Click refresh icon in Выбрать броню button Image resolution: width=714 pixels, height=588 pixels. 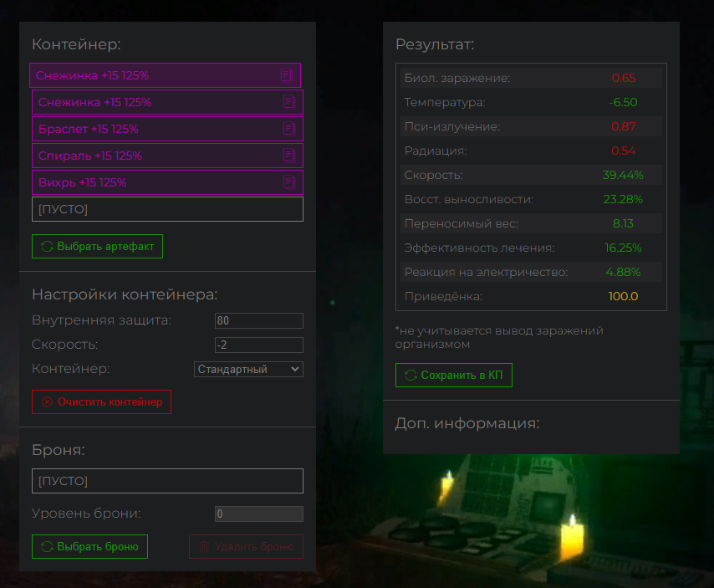pyautogui.click(x=47, y=546)
